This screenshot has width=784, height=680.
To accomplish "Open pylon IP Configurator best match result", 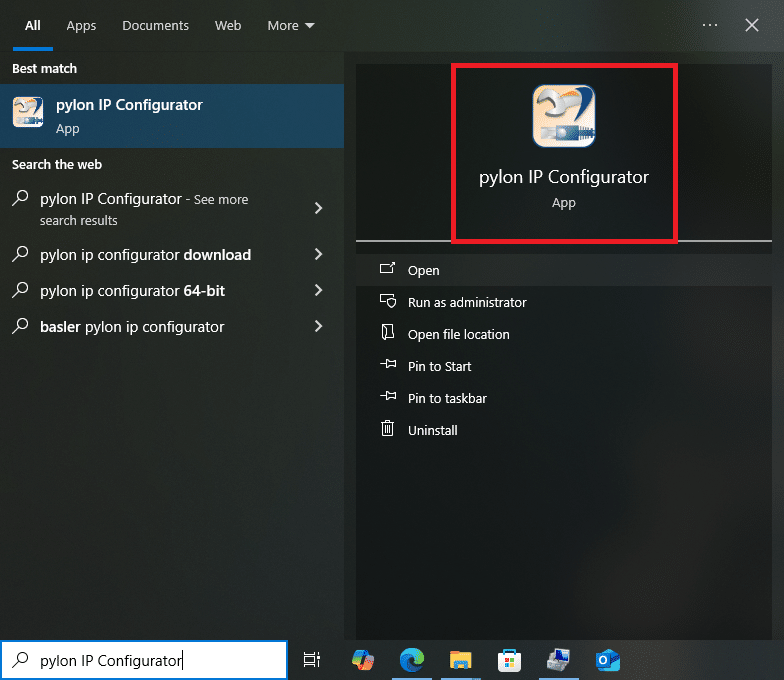I will point(172,116).
